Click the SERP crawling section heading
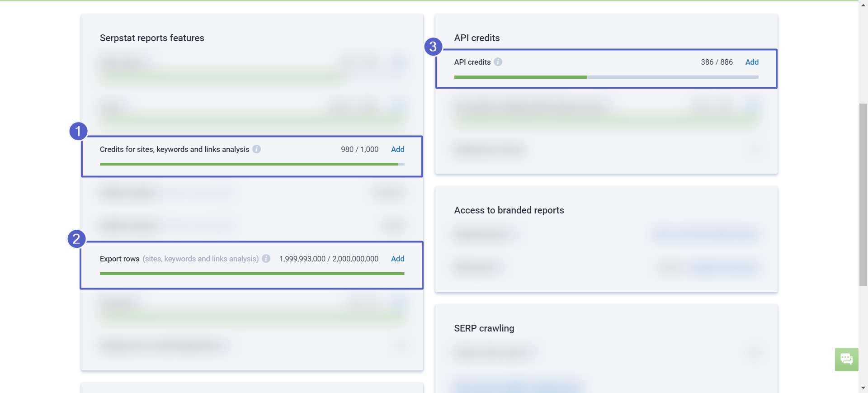Viewport: 868px width, 393px height. pyautogui.click(x=484, y=328)
